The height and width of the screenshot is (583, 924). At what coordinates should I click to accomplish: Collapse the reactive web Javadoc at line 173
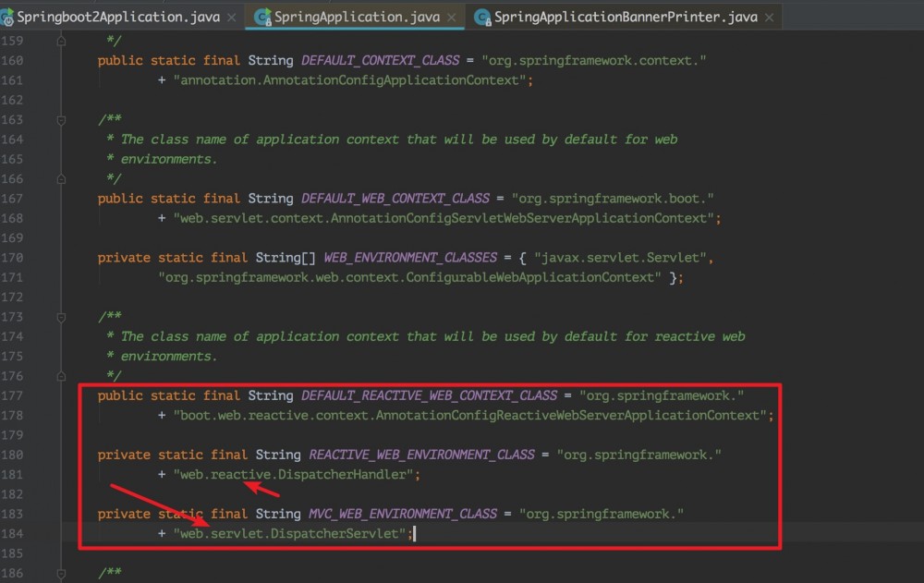pos(60,316)
